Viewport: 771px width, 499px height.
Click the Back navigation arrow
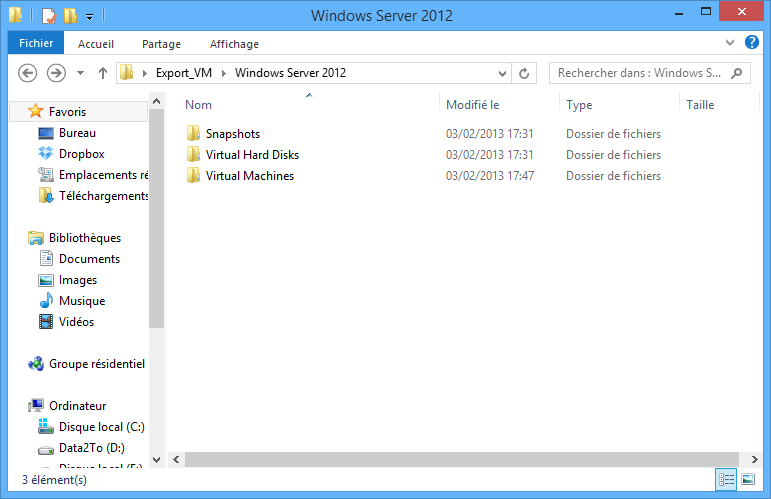coord(28,73)
